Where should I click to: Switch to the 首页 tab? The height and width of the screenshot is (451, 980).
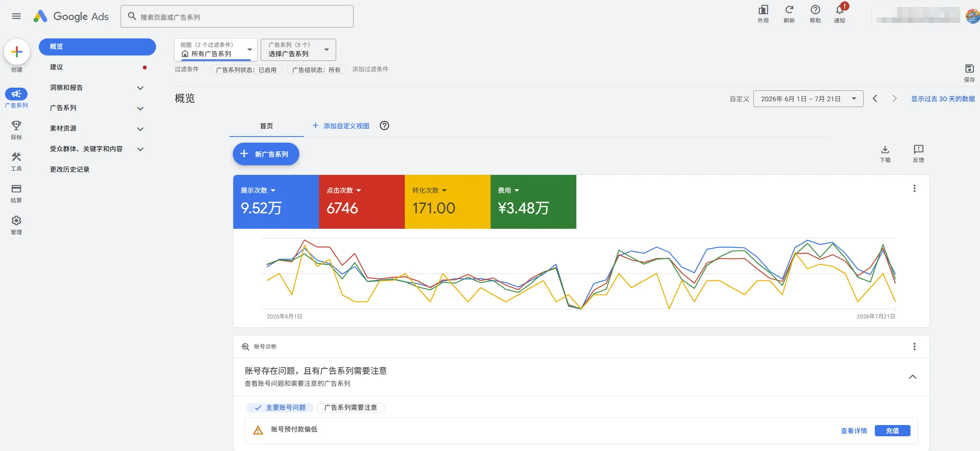click(266, 126)
